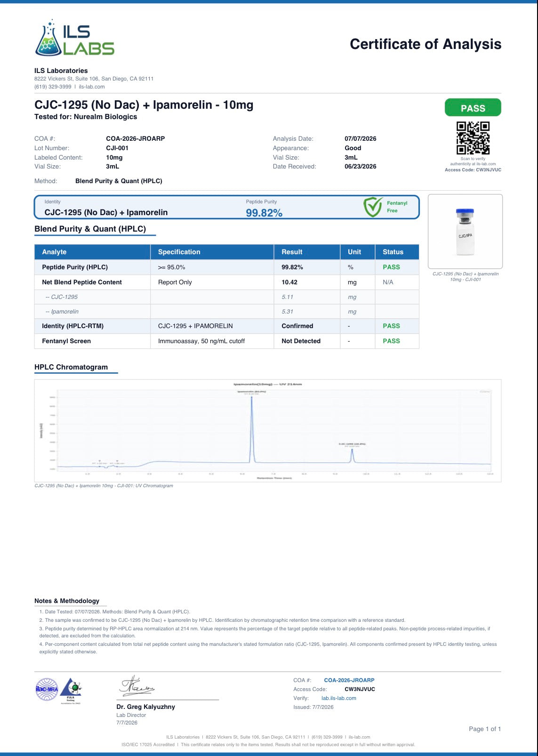Click the HPLC chromatogram graph
This screenshot has height=756, width=538.
pyautogui.click(x=268, y=430)
